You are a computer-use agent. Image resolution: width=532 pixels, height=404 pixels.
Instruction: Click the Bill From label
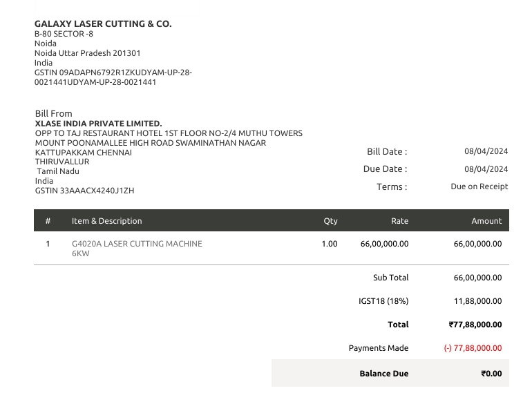pos(54,113)
